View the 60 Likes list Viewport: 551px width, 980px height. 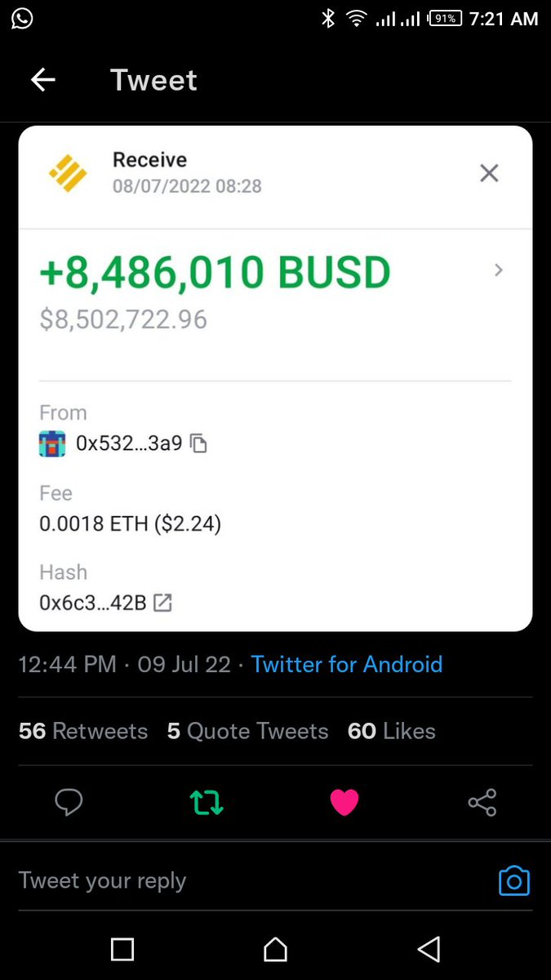[392, 731]
